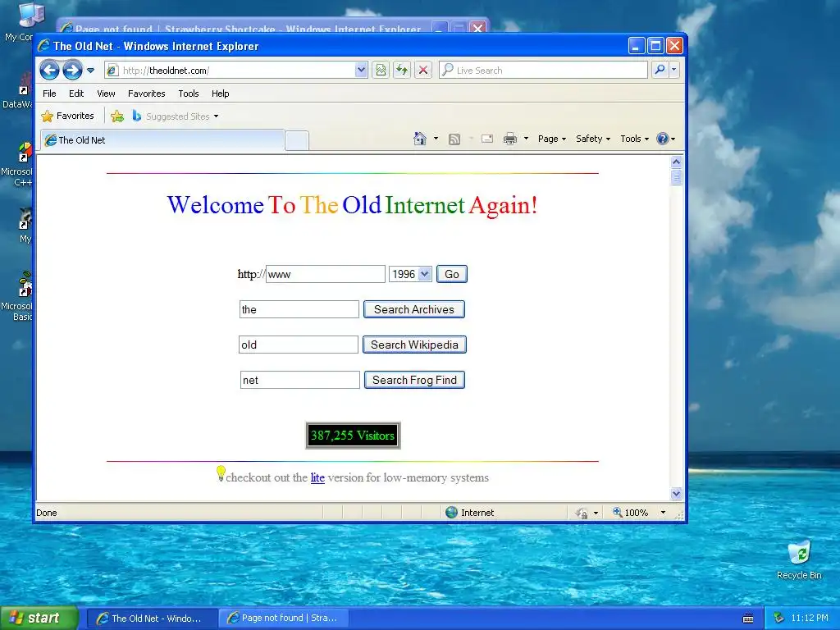
Task: Switch to 'The Old Net' taskbar button
Action: click(152, 619)
